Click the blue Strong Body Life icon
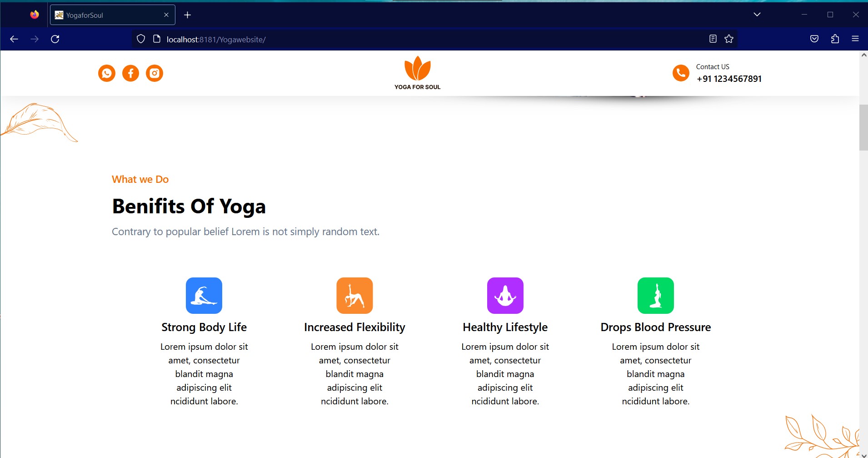The width and height of the screenshot is (868, 458). [x=204, y=296]
